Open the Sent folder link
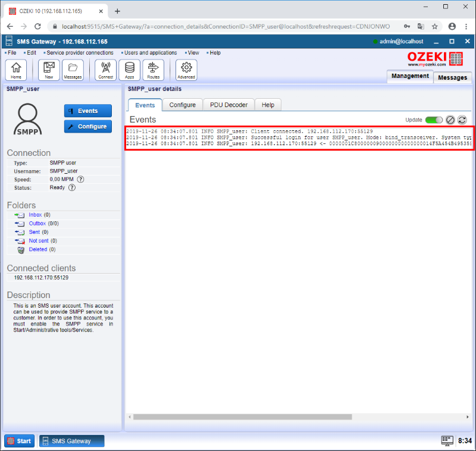The height and width of the screenshot is (451, 476). pyautogui.click(x=35, y=232)
